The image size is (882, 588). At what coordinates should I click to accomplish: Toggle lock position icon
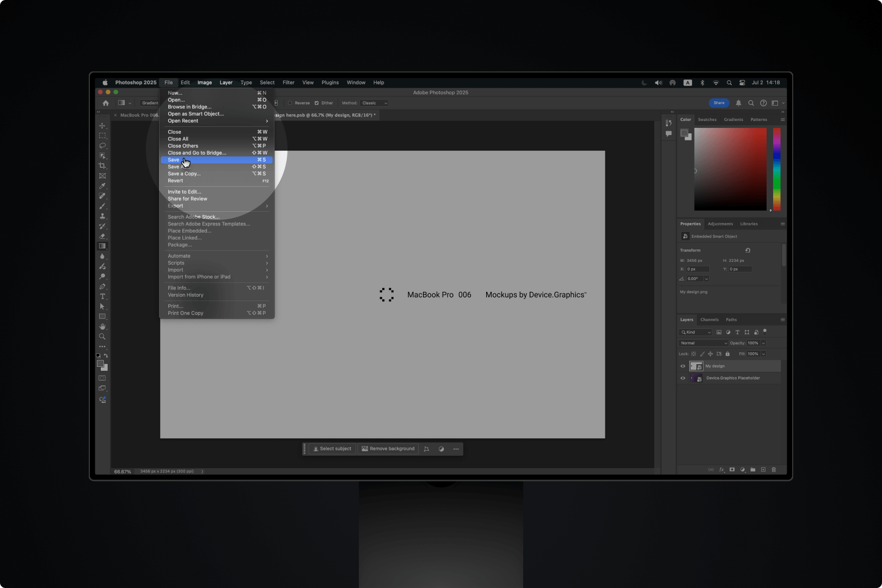point(710,354)
